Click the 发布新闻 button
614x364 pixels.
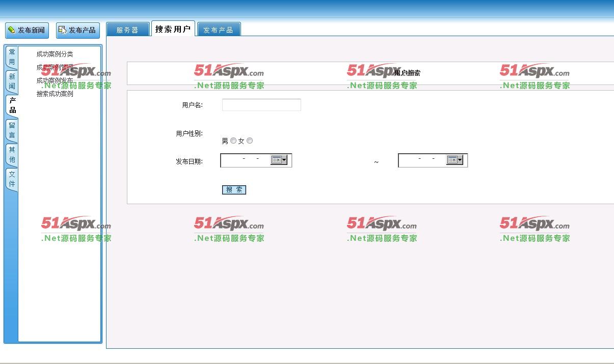(x=27, y=30)
